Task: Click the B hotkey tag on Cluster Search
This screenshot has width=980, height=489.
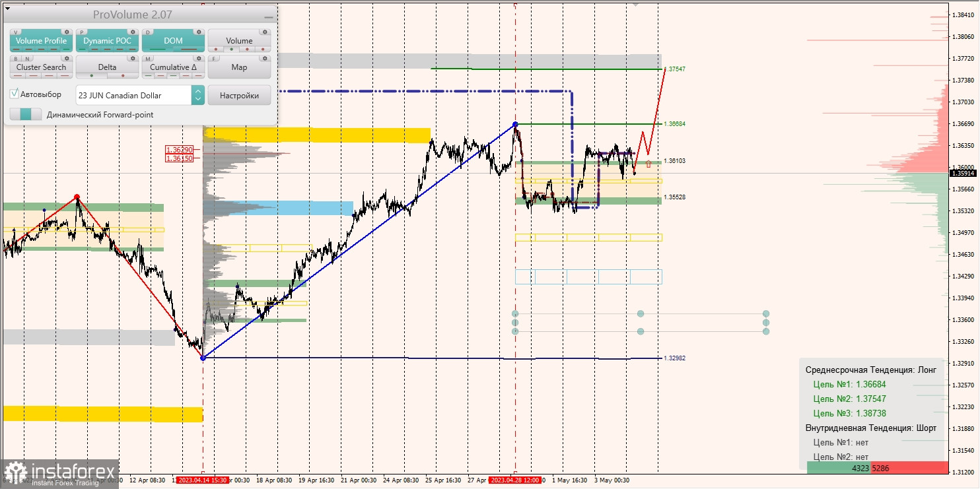Action: point(16,58)
